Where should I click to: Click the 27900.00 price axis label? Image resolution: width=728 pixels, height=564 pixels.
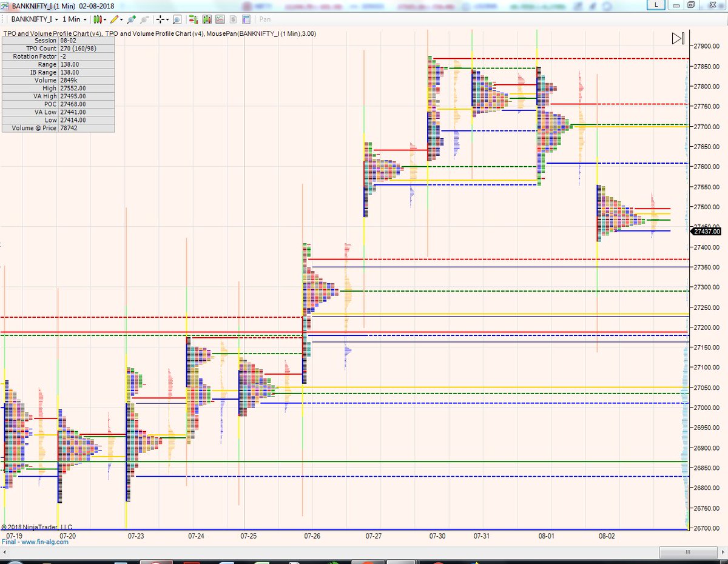click(707, 47)
